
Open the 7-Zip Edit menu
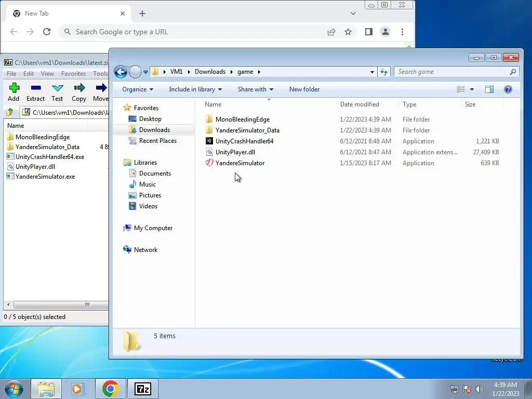pyautogui.click(x=29, y=74)
